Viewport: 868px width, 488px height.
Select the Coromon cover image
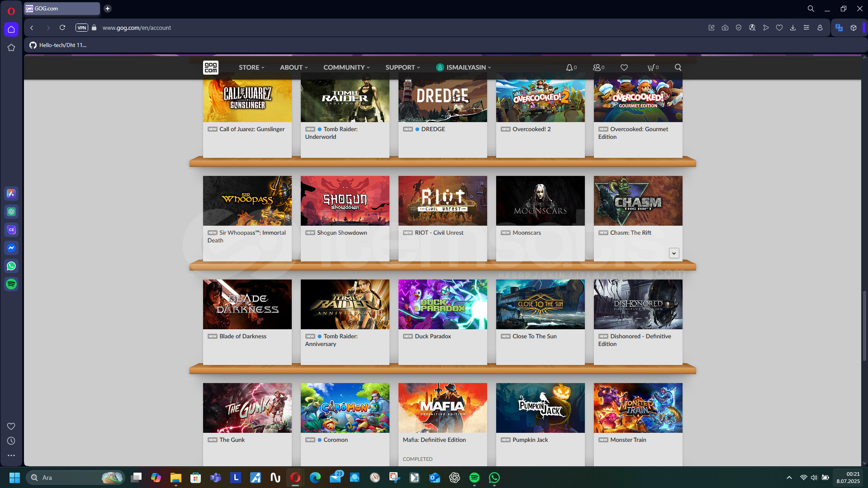(x=345, y=408)
